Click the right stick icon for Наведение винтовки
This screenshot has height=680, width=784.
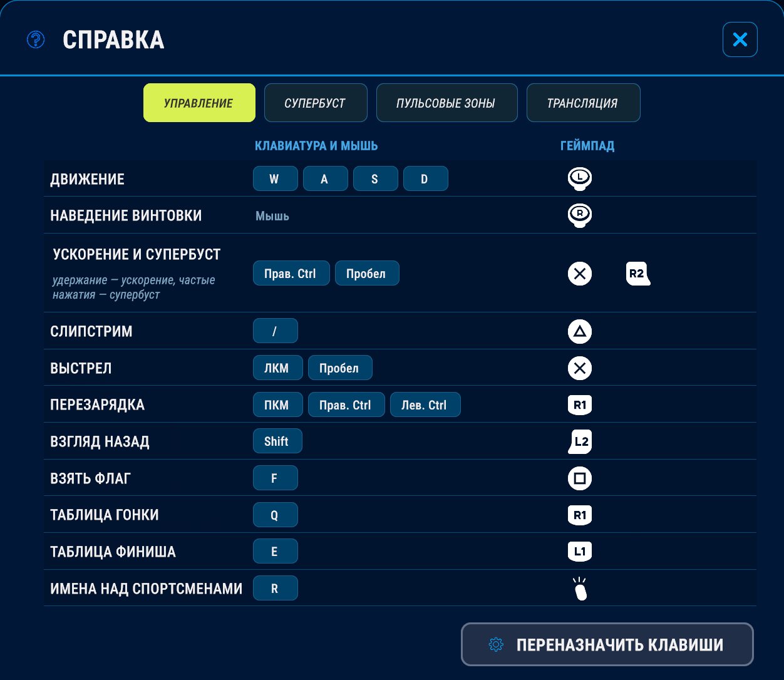[x=580, y=215]
